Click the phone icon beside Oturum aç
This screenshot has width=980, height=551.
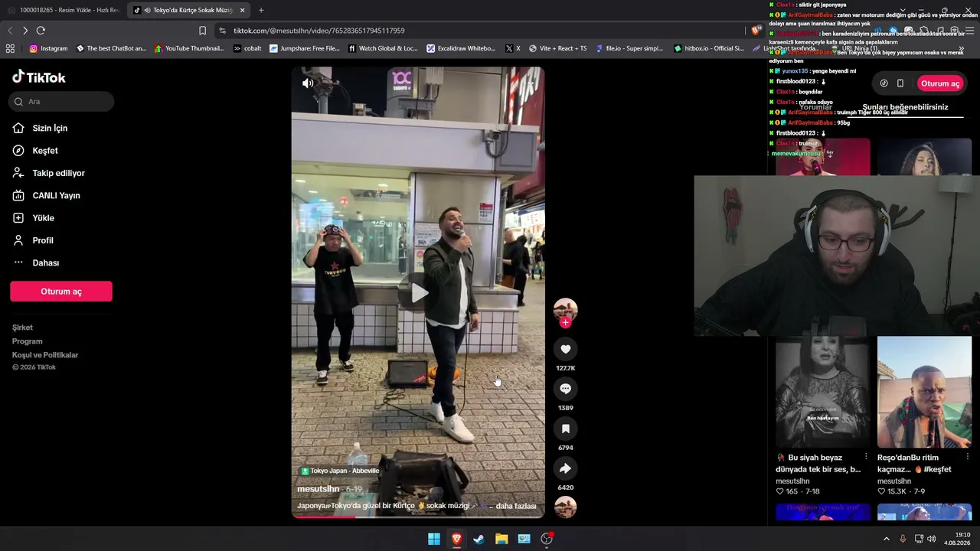tap(900, 83)
